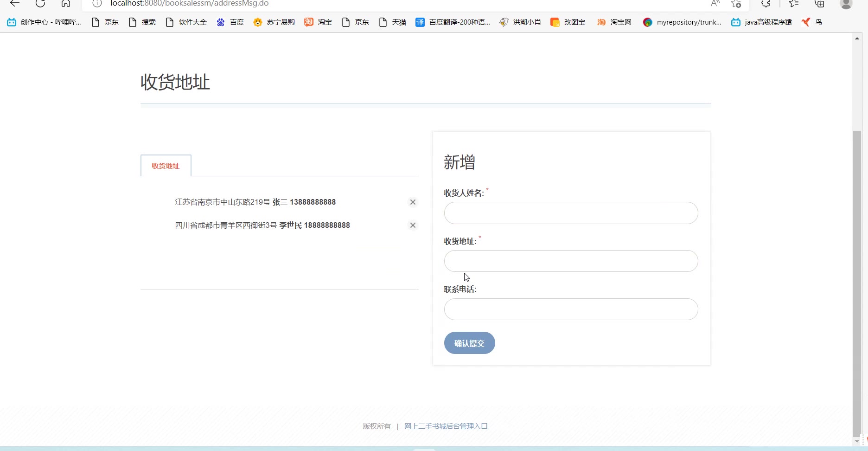Open the 苏宁易购 bookmark
Viewport: 868px width, 451px height.
tap(274, 22)
